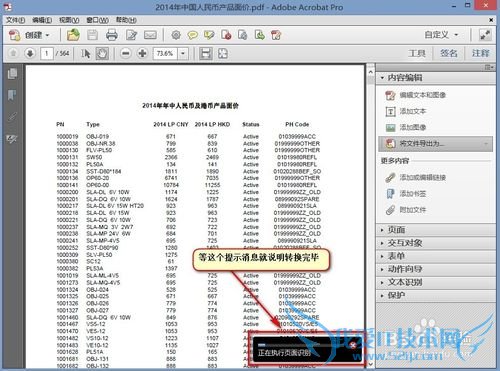Go to next page arrow
This screenshot has width=500, height=371.
click(x=30, y=53)
